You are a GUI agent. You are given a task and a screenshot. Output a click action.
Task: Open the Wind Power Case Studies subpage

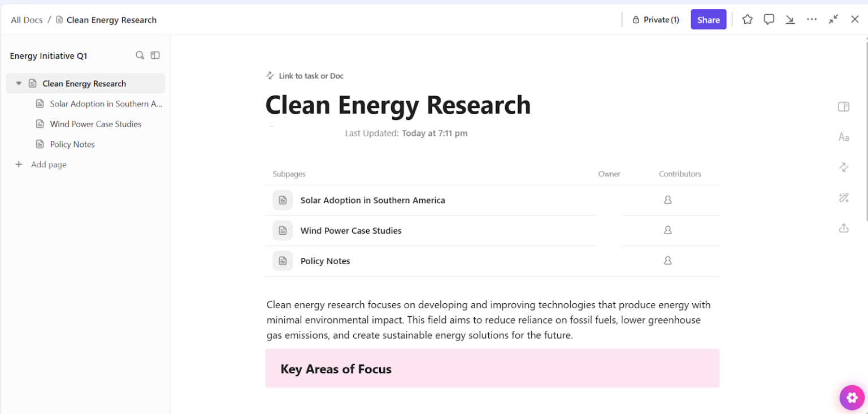(351, 230)
